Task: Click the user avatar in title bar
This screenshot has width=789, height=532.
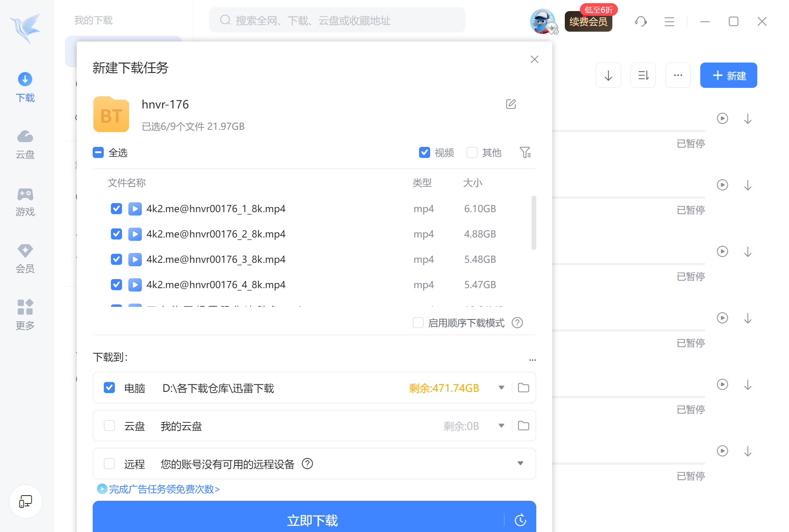Action: [x=543, y=21]
